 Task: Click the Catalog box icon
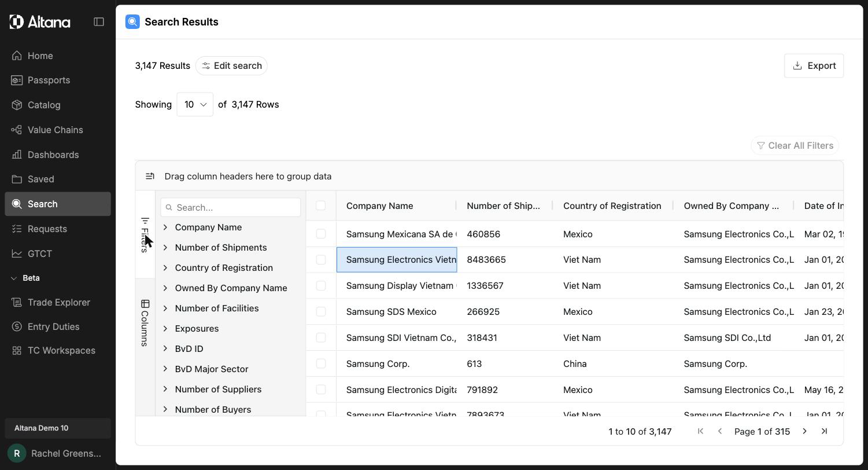coord(17,105)
